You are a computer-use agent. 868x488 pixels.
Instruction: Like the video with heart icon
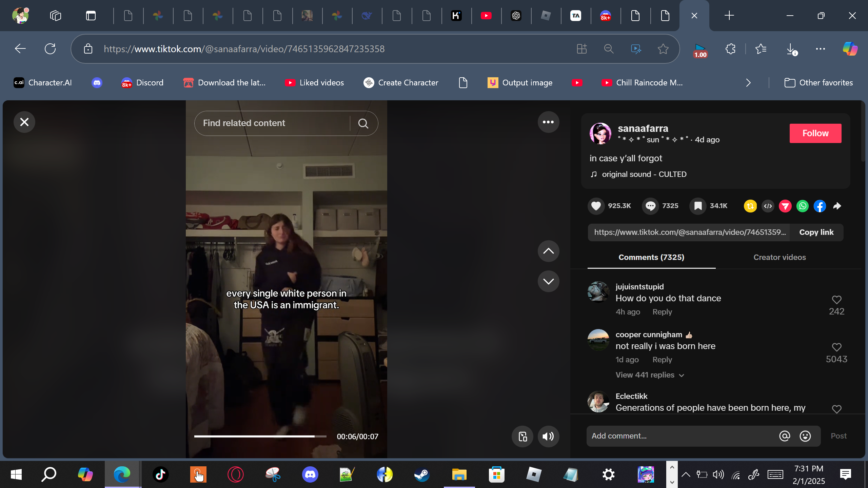click(x=596, y=206)
